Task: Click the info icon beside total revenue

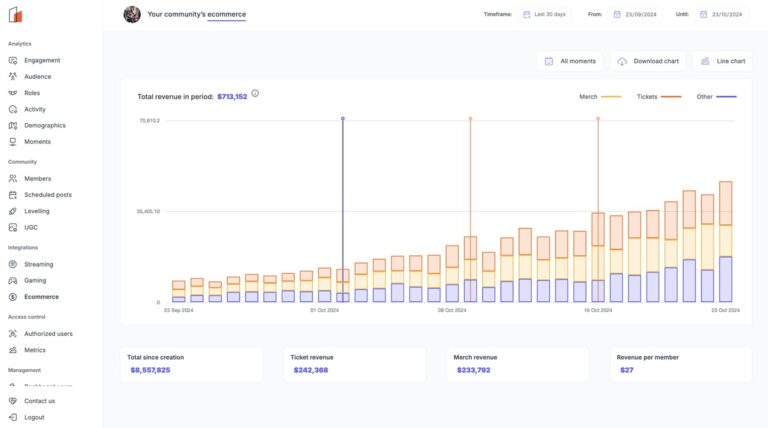Action: (255, 93)
